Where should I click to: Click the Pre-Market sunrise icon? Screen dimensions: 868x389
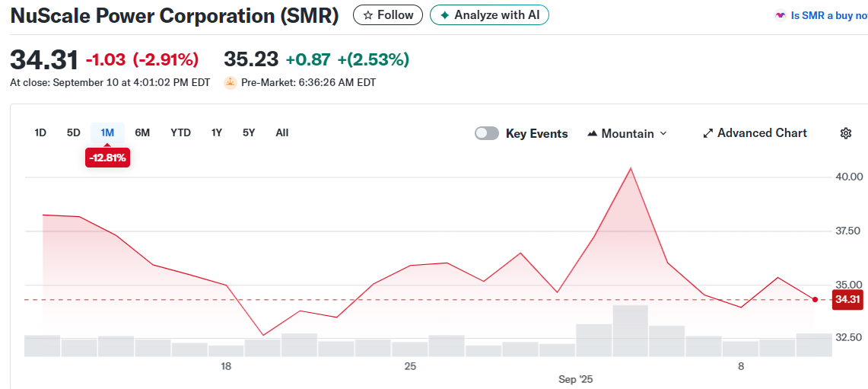(231, 83)
